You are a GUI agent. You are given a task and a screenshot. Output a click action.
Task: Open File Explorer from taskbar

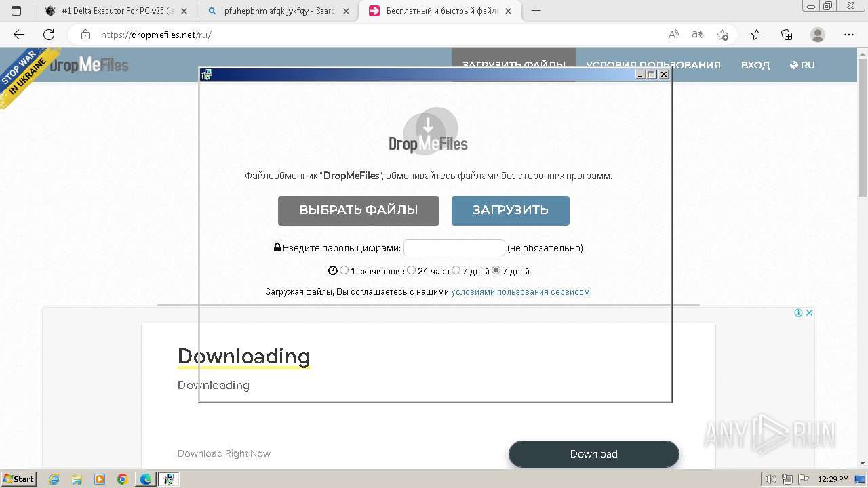(77, 479)
